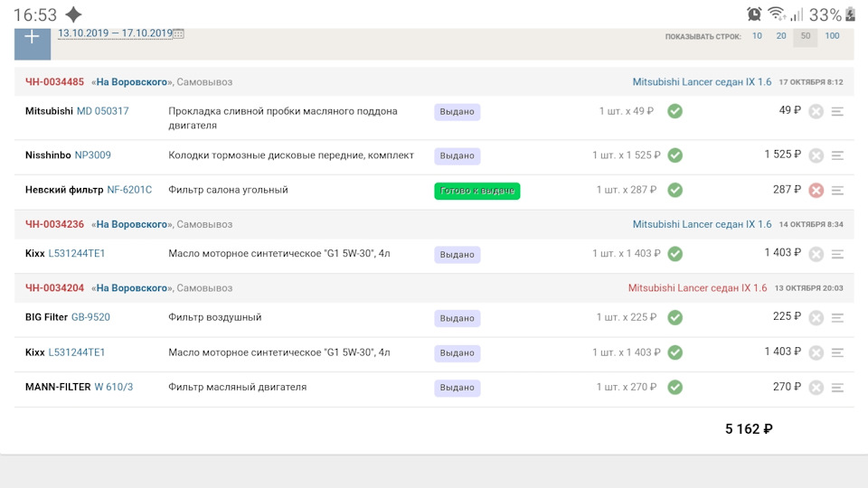Open the calendar icon beside date range

tap(178, 33)
